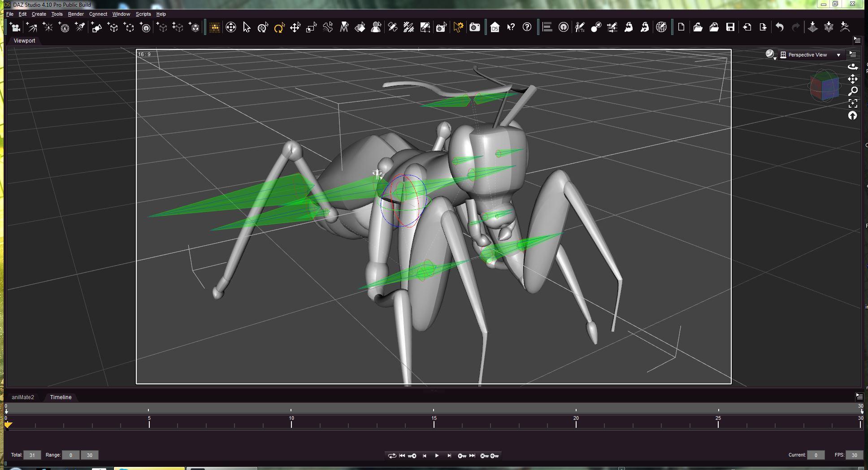Open the Timeline pane options menu
The image size is (868, 470).
859,396
